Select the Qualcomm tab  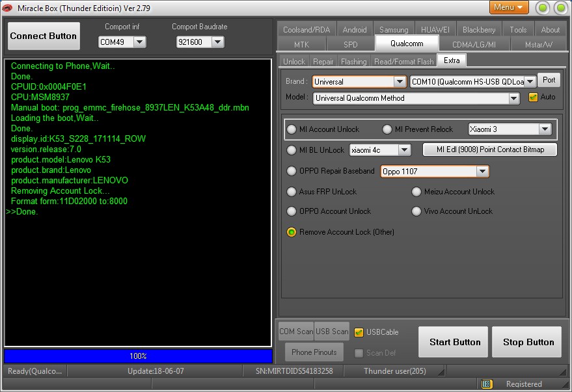pos(407,44)
